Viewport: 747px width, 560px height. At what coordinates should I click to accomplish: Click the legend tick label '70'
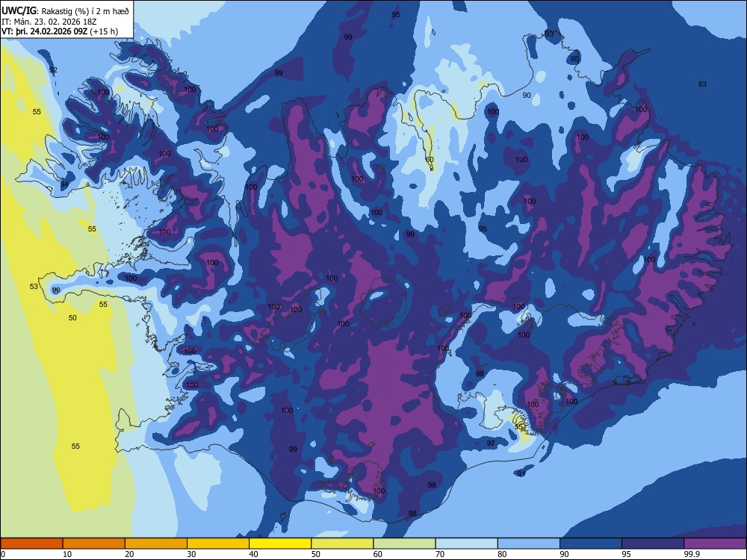pos(440,554)
